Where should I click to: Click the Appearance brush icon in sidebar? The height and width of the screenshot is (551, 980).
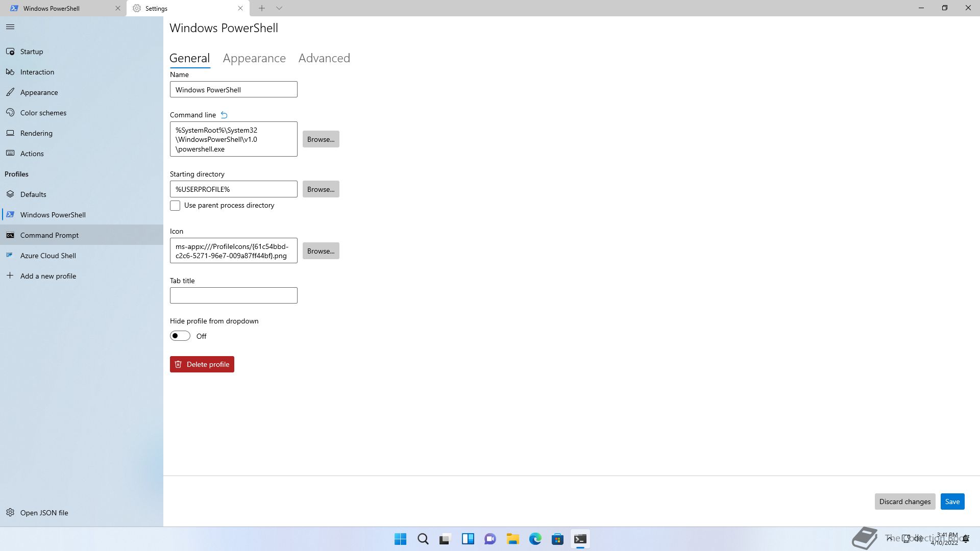click(x=10, y=92)
